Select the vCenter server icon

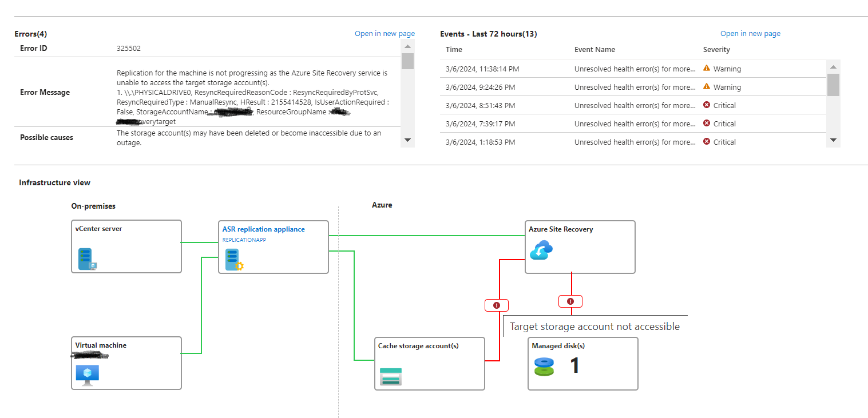point(85,258)
